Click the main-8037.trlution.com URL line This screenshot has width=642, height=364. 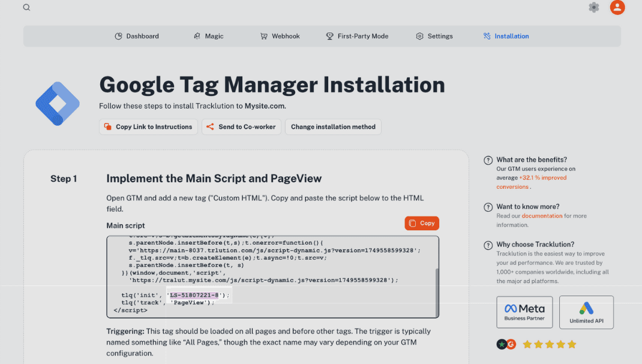274,250
